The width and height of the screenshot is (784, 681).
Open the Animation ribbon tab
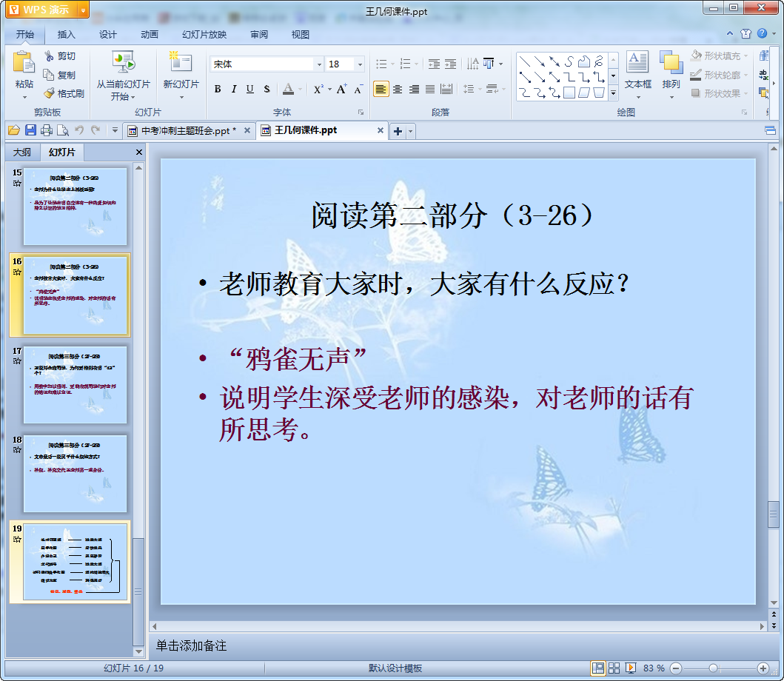tap(149, 35)
